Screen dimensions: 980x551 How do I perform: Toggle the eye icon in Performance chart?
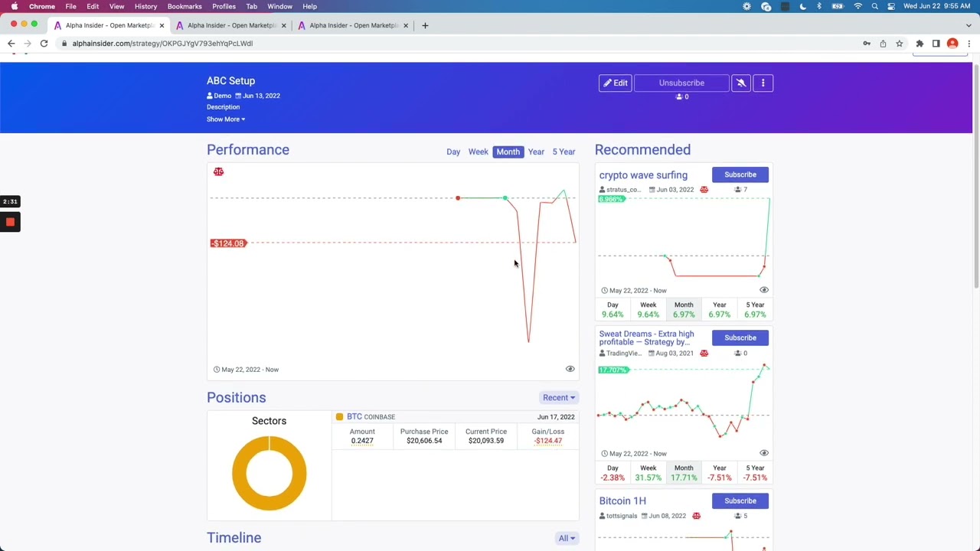[570, 369]
